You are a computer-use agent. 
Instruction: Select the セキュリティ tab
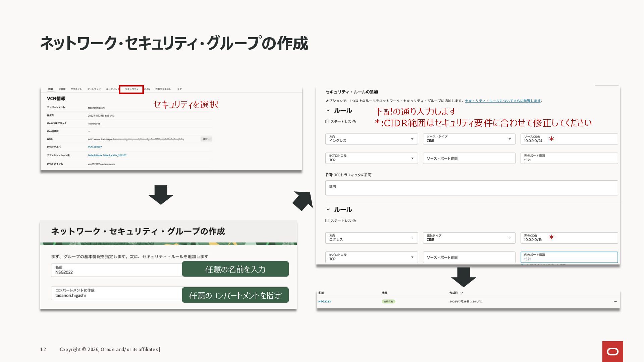(131, 89)
